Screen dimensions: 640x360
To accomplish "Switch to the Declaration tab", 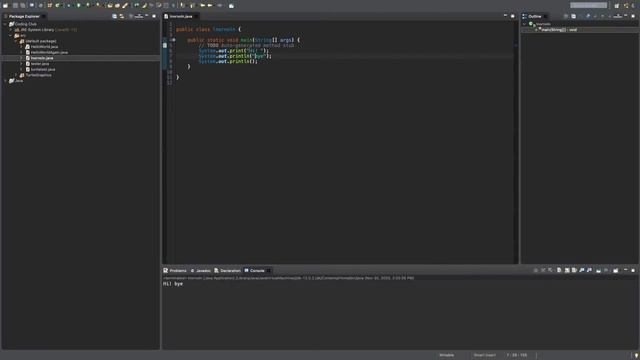I will pyautogui.click(x=227, y=271).
